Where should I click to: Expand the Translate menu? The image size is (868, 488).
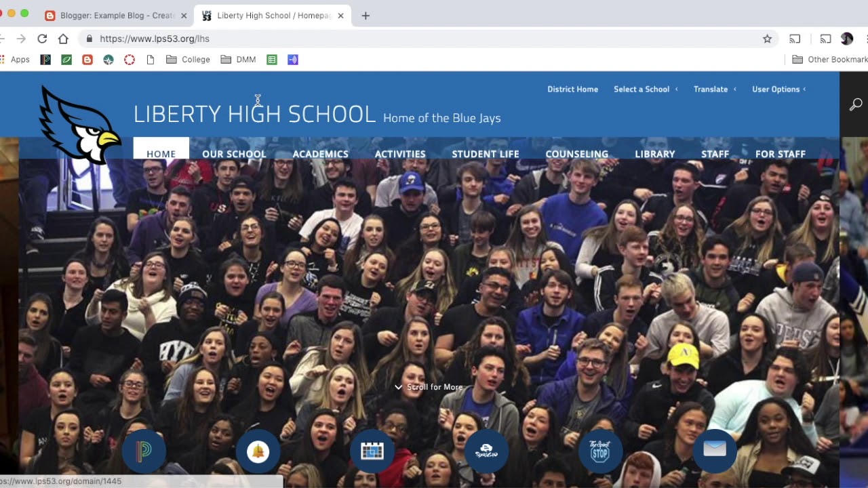click(715, 89)
